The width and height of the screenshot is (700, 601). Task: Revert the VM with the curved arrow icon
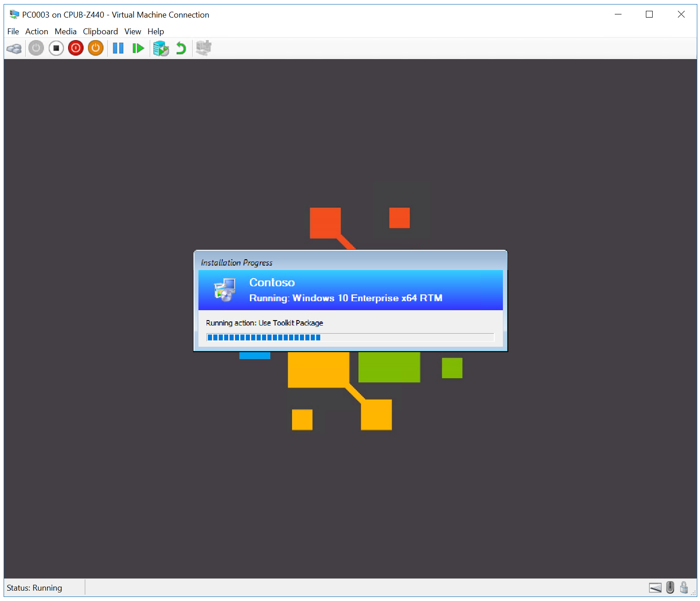pyautogui.click(x=180, y=48)
